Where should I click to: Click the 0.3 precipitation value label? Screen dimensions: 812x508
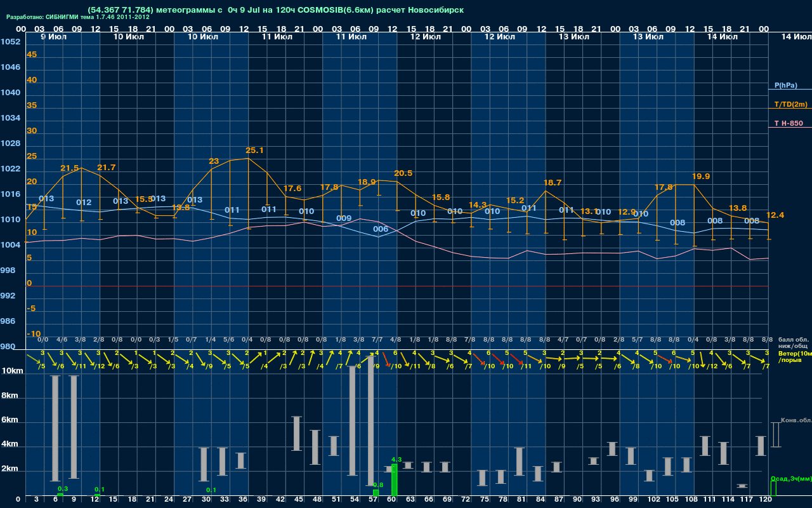63,488
